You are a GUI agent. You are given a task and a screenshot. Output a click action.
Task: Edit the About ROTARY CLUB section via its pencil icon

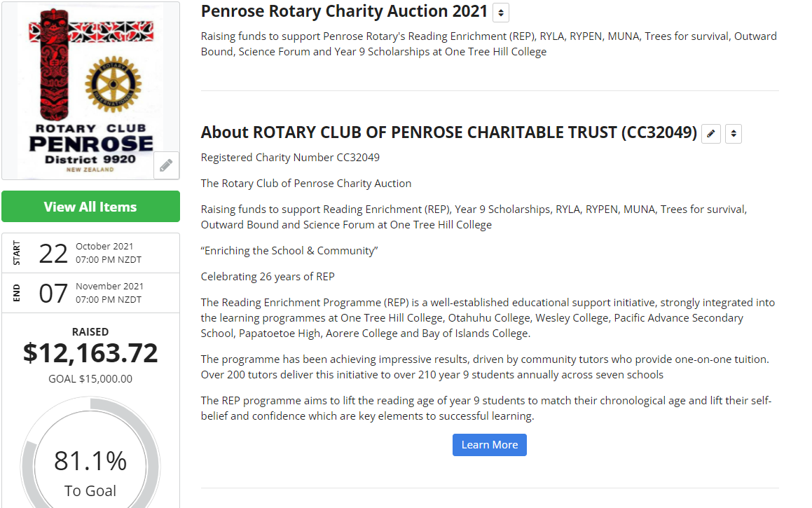coord(711,133)
